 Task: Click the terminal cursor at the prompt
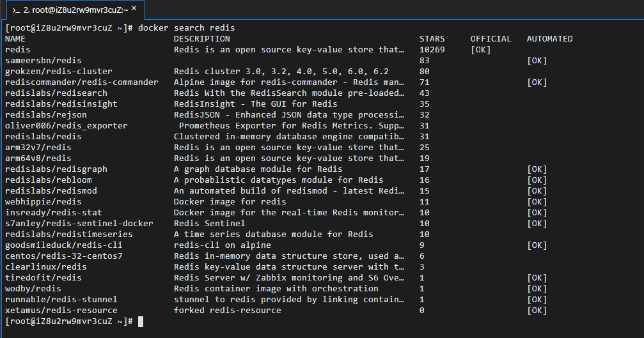click(x=141, y=321)
